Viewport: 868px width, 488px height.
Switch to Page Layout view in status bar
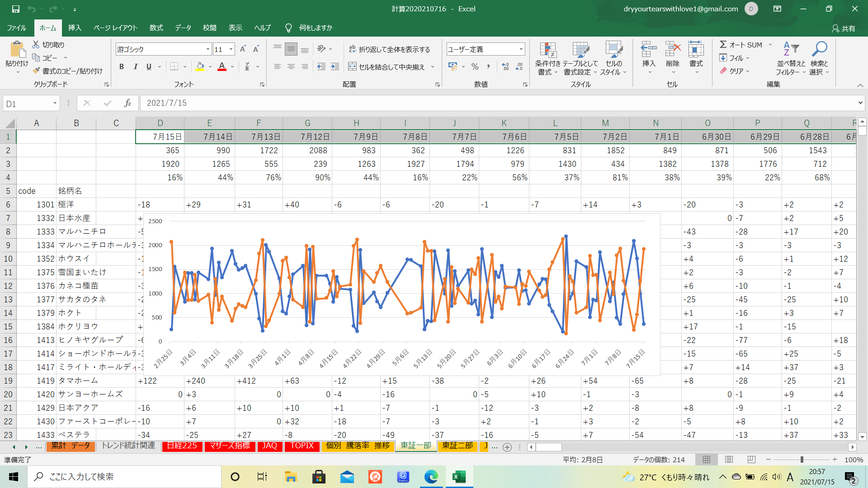729,460
